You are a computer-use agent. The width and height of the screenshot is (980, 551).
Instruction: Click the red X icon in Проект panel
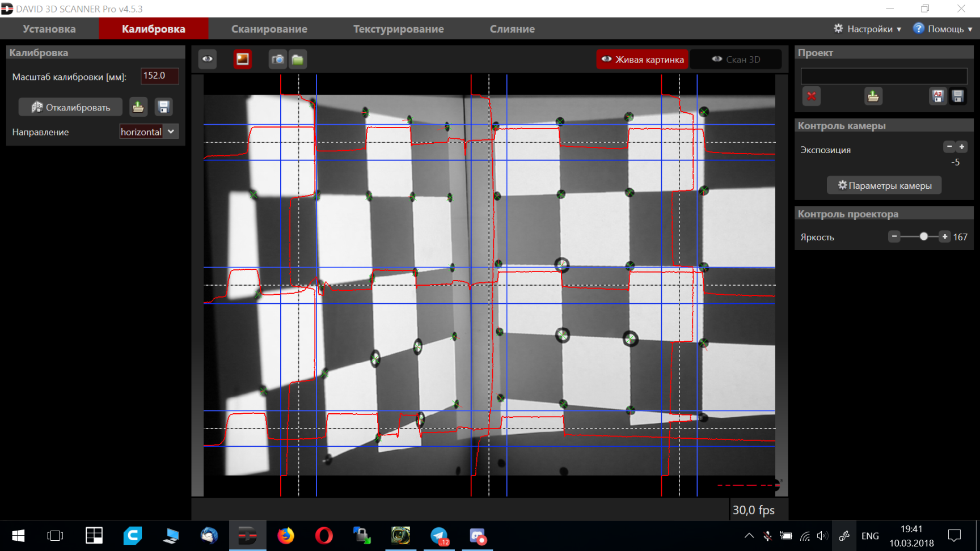pos(812,96)
